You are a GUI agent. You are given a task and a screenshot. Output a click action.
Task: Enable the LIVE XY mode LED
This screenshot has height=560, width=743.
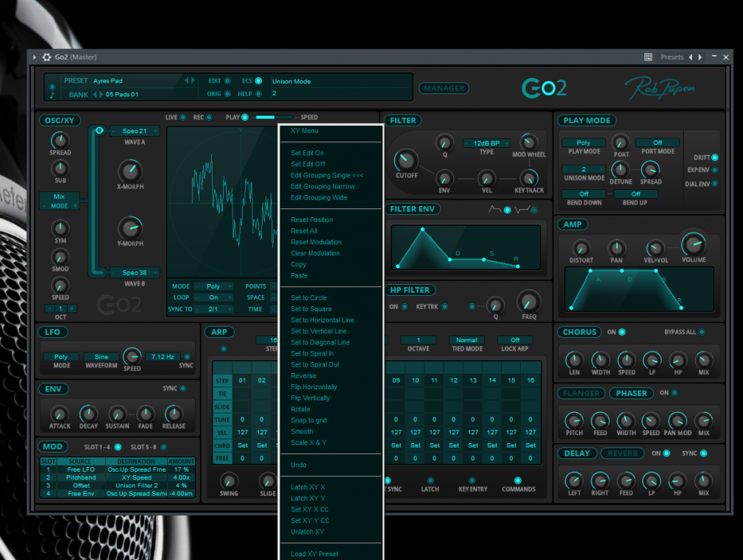click(x=183, y=117)
